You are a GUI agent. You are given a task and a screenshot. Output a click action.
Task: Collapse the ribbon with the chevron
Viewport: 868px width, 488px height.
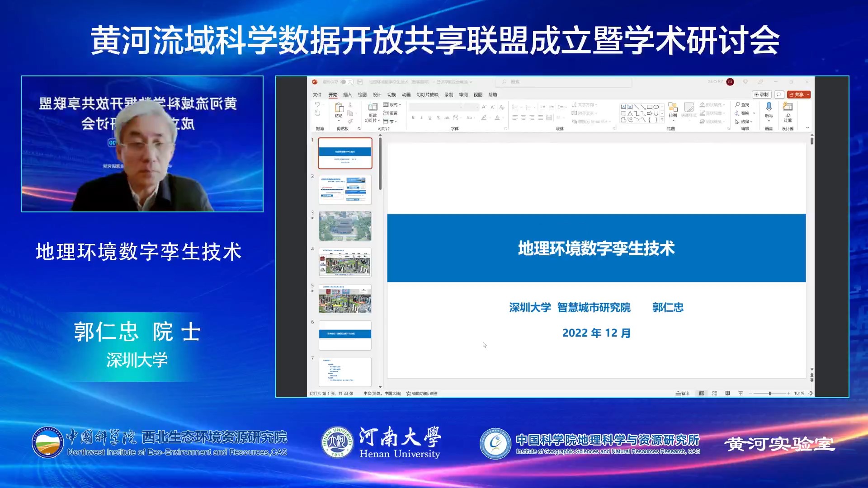[807, 128]
